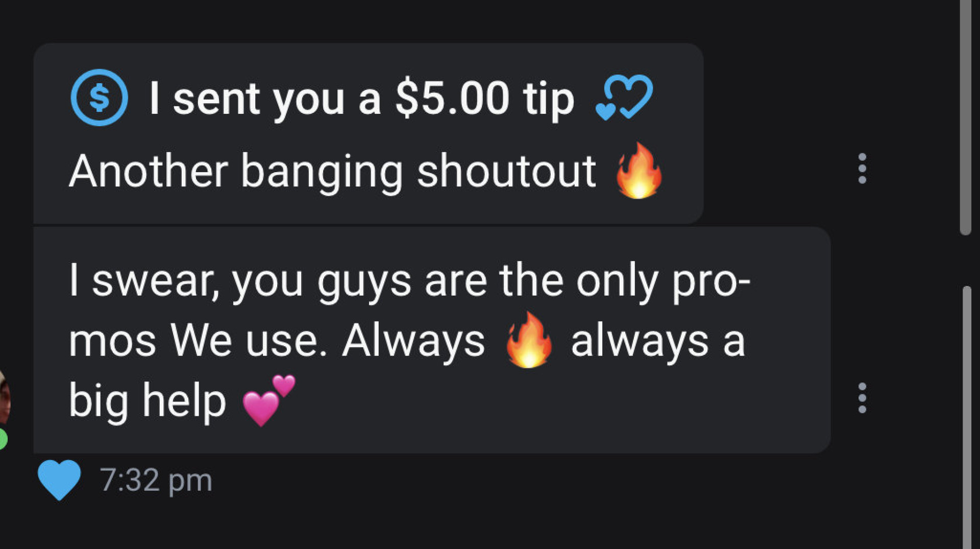This screenshot has width=980, height=549.
Task: Click the 'Another banging shoutout' text
Action: [x=333, y=172]
